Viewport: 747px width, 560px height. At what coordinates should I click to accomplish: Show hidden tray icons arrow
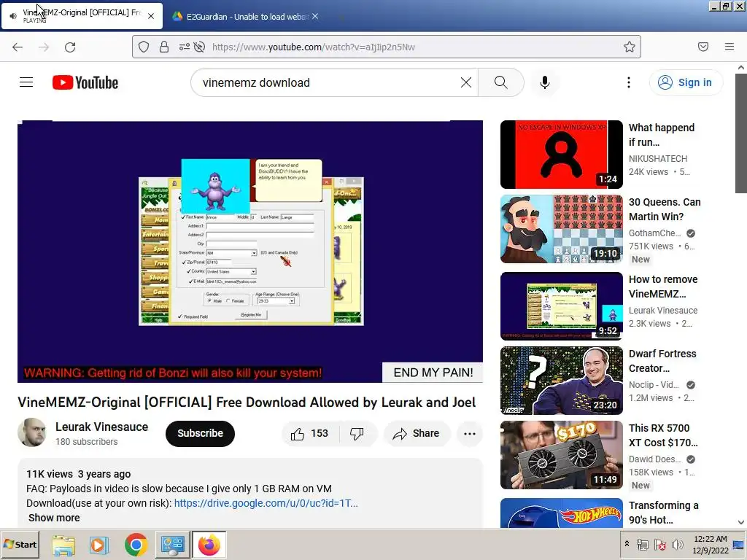(627, 544)
